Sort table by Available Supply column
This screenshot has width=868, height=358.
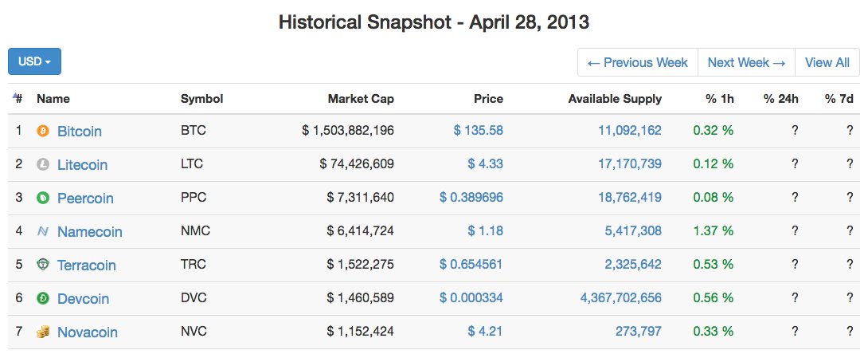tap(615, 99)
